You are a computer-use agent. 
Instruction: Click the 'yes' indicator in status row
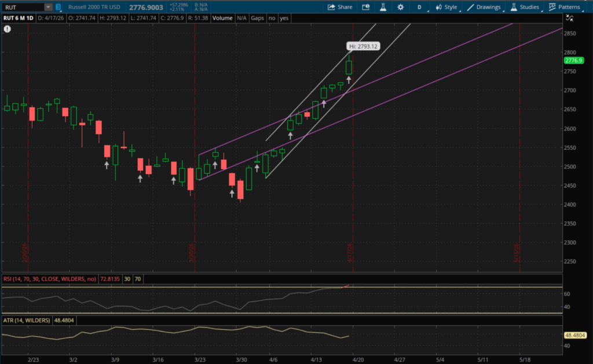pos(284,18)
